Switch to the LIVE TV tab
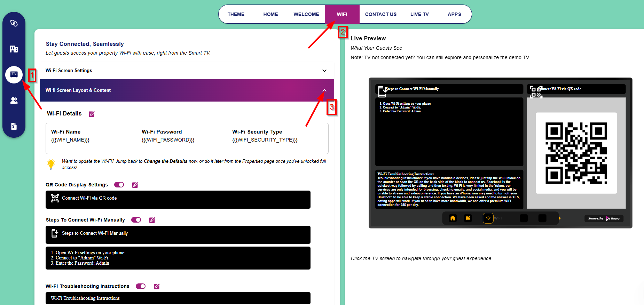Screen dimensions: 644x305 point(419,14)
